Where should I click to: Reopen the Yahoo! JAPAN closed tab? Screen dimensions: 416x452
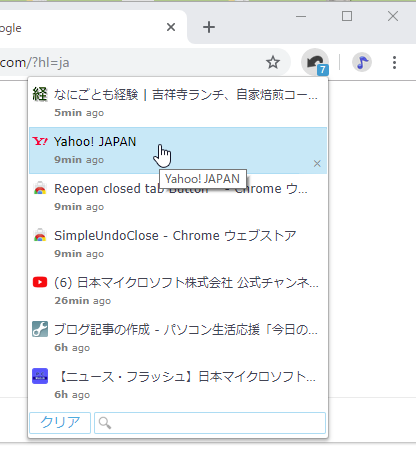tap(178, 150)
